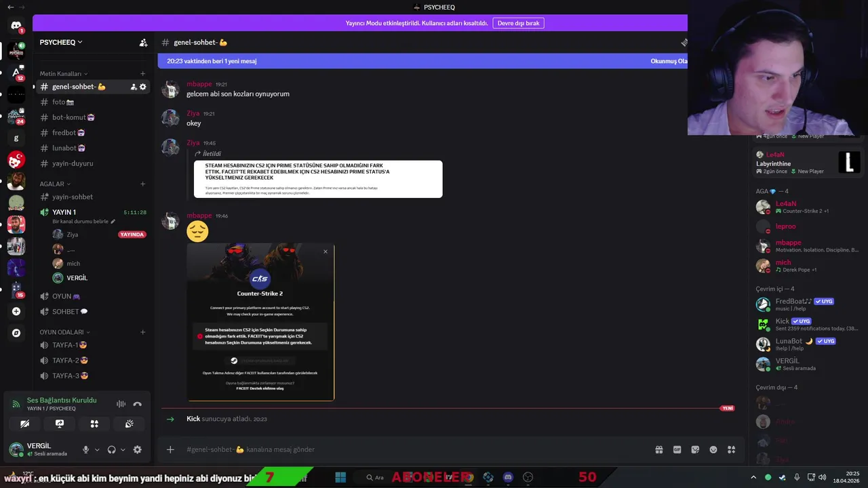The height and width of the screenshot is (488, 868).
Task: Join OYUN voice channel
Action: (93, 296)
